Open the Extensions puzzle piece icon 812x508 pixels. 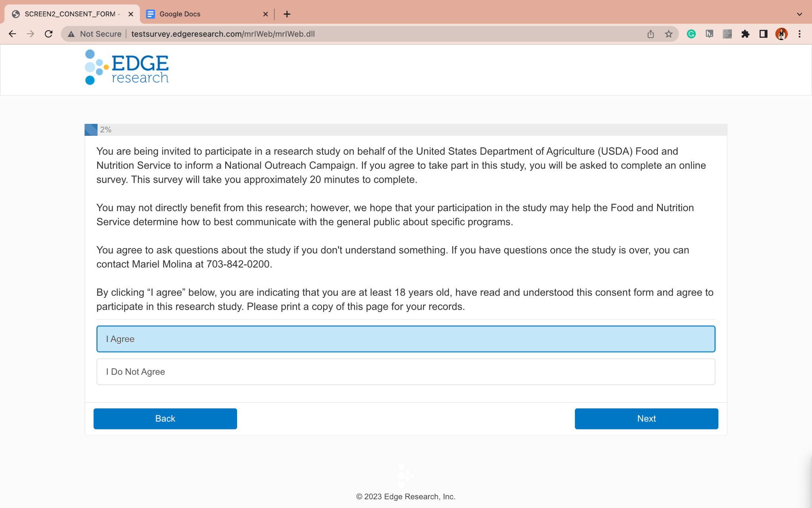click(x=745, y=34)
